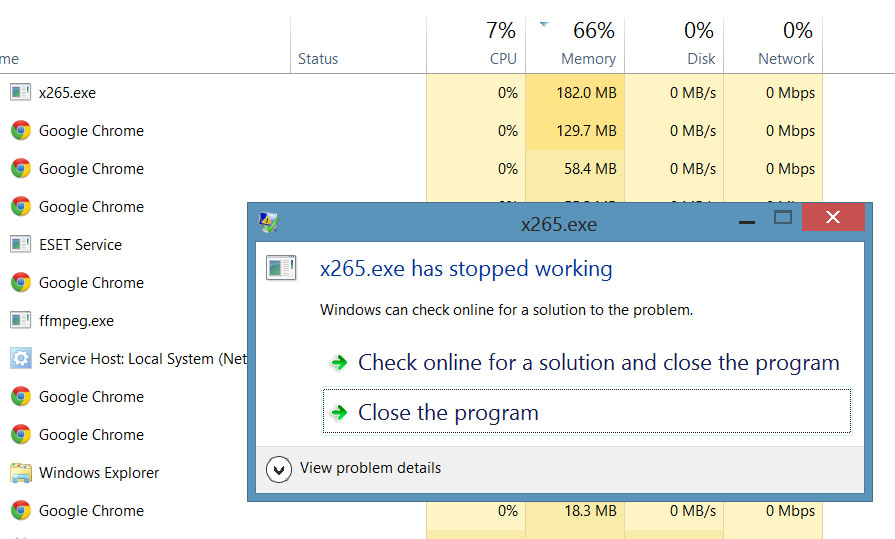Select the last Google Chrome row (18.3 MB)
Viewport: 895px width, 539px height.
tap(91, 511)
